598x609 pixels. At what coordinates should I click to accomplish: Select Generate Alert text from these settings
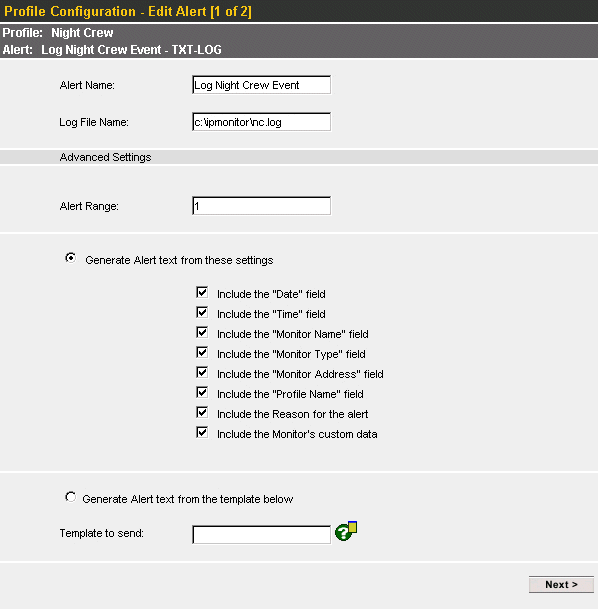(x=71, y=258)
